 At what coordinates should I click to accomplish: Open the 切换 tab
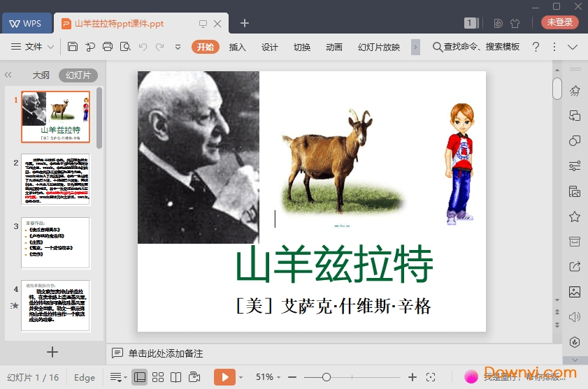point(302,47)
